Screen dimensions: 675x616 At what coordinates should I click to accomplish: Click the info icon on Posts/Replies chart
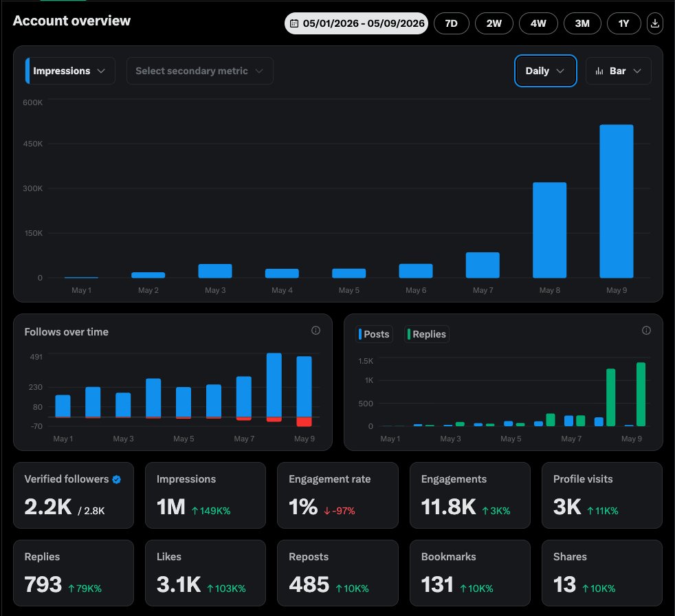[x=646, y=330]
